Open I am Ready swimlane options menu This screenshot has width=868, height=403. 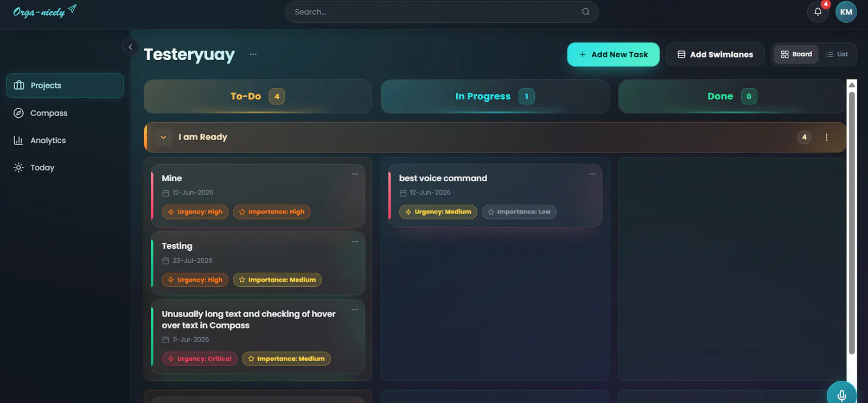826,137
